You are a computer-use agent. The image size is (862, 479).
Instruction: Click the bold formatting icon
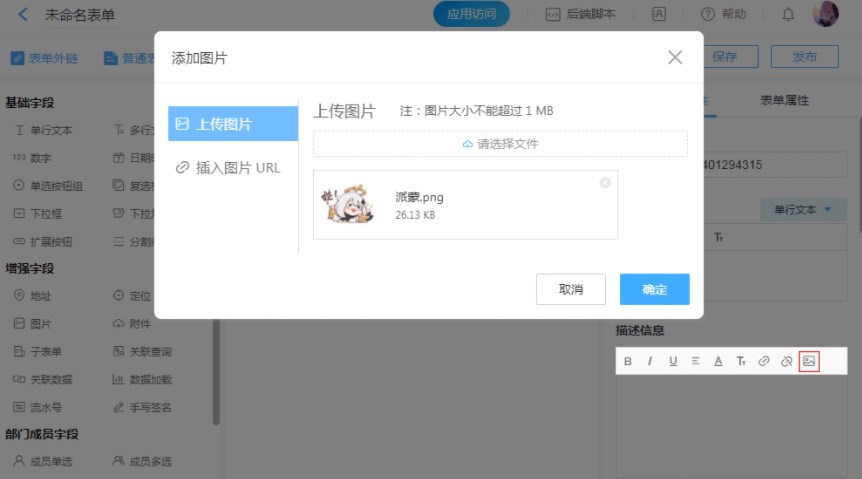[x=628, y=361]
